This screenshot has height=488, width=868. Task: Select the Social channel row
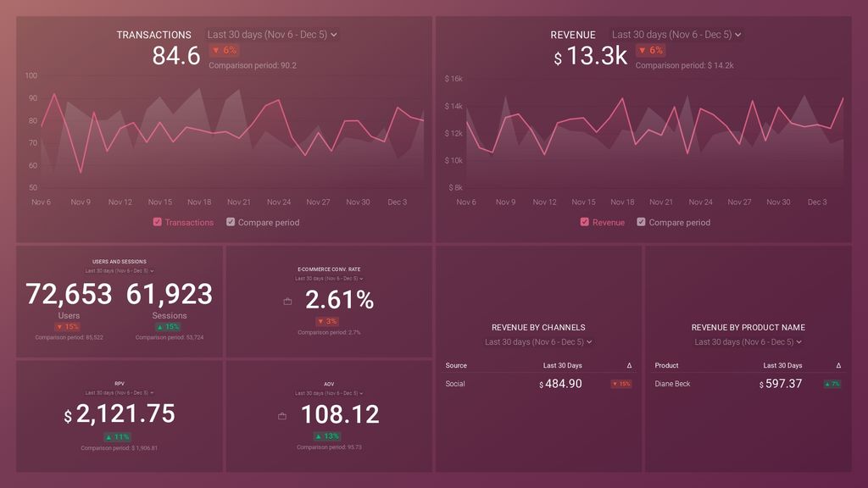click(455, 383)
